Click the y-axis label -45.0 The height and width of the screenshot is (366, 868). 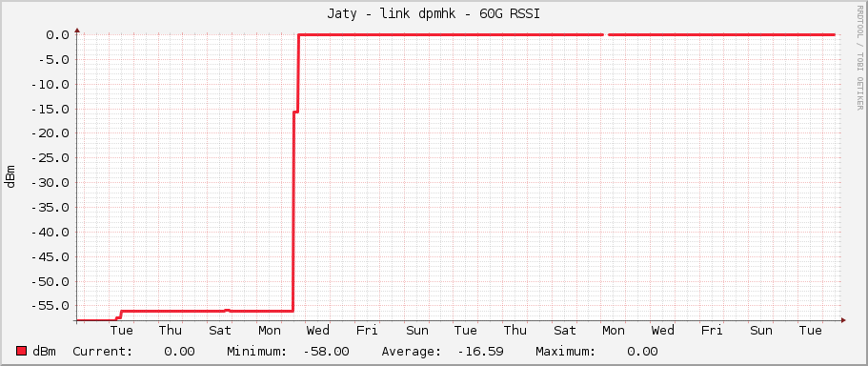tap(50, 257)
